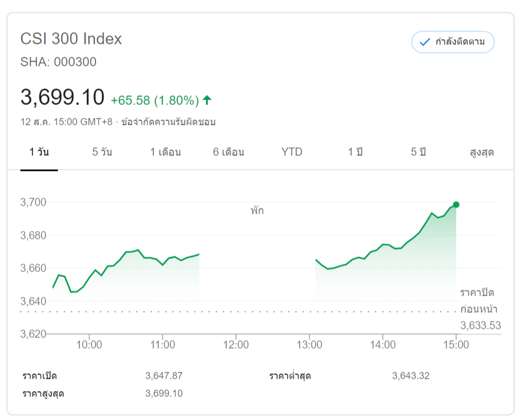
Task: Select the สูงสุด maximum range tab
Action: [481, 152]
